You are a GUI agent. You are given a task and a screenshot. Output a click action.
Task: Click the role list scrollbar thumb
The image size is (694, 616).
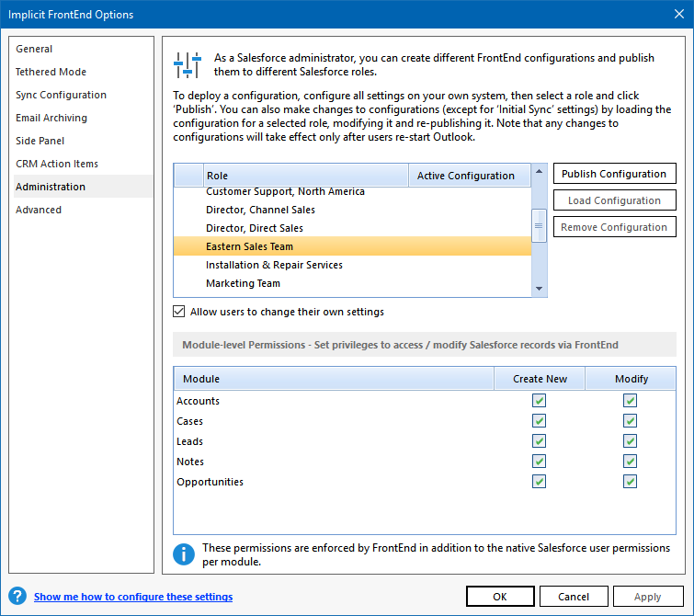click(540, 224)
